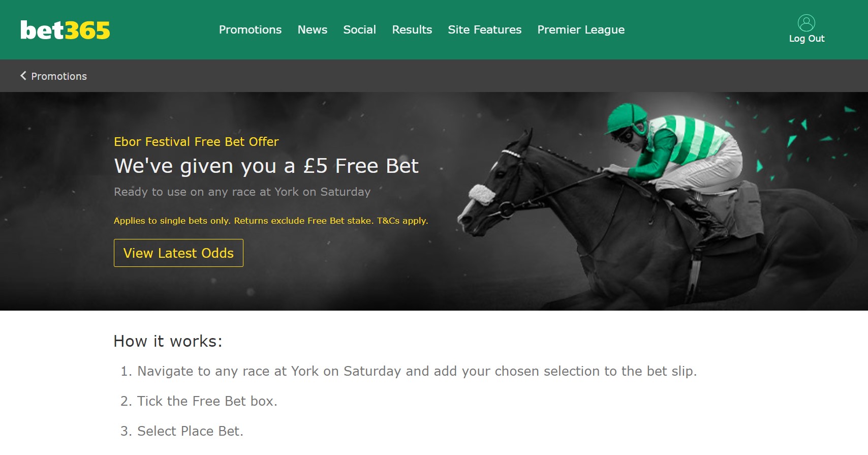
Task: Click the £5 Free Bet headline
Action: [x=266, y=166]
